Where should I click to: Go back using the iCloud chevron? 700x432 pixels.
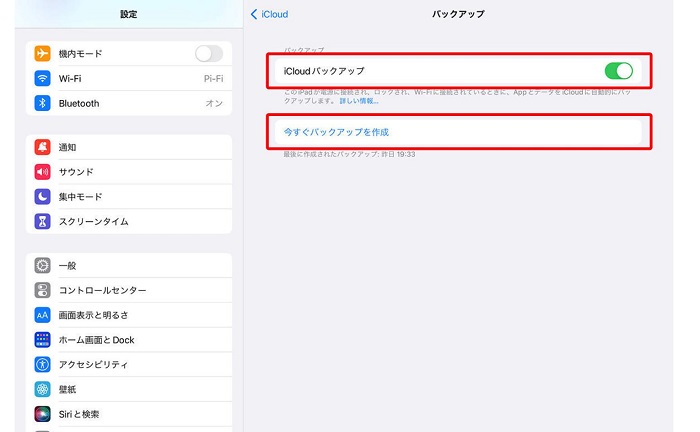(x=254, y=14)
